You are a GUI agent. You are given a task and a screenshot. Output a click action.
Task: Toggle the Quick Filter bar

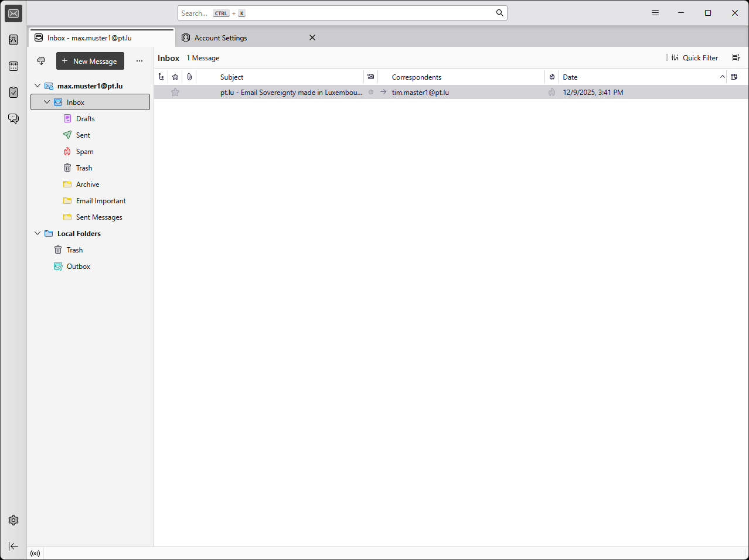[x=694, y=57]
